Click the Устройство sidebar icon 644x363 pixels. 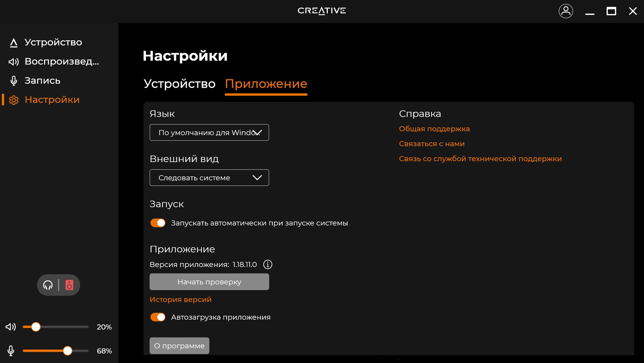(x=14, y=42)
